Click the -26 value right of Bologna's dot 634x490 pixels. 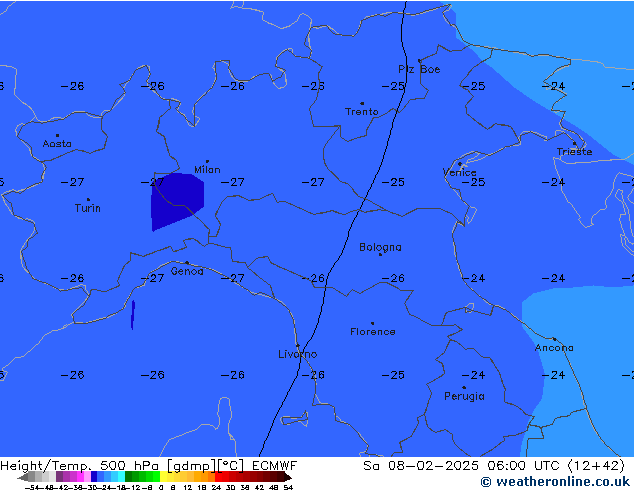pos(393,278)
